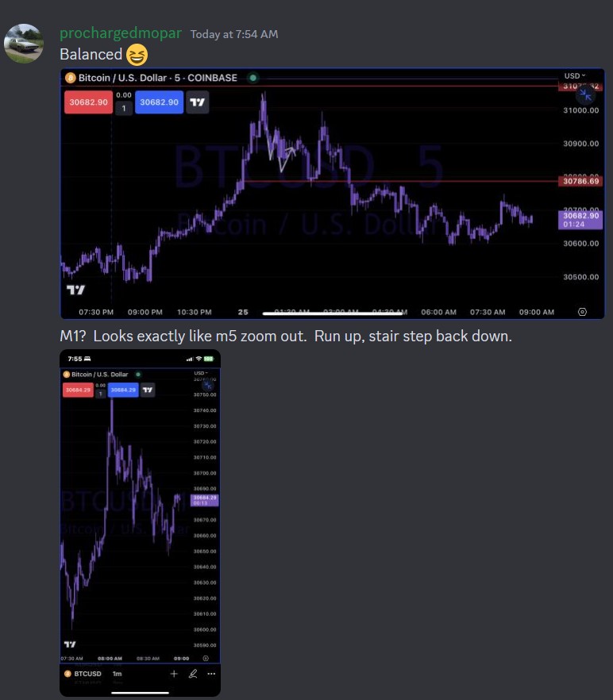Screen dimensions: 613x700
Task: Click the quantity field showing 1 in the large chart
Action: pos(124,108)
